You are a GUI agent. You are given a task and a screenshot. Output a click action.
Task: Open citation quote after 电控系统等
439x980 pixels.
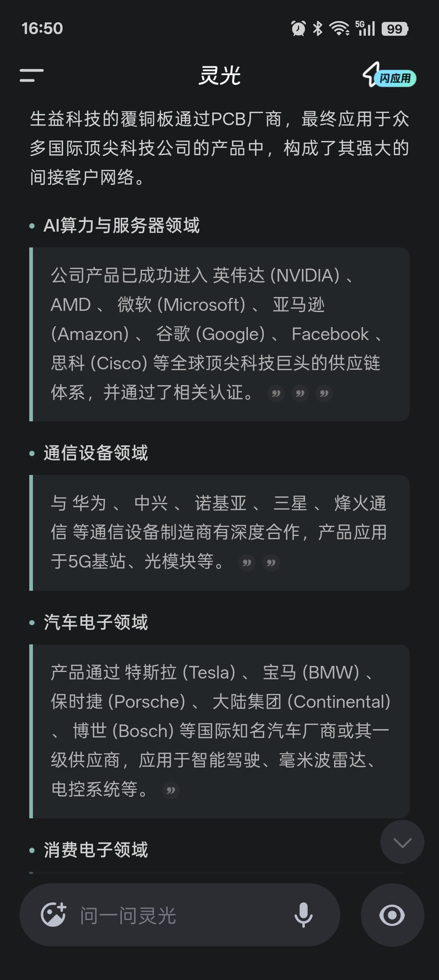[171, 790]
